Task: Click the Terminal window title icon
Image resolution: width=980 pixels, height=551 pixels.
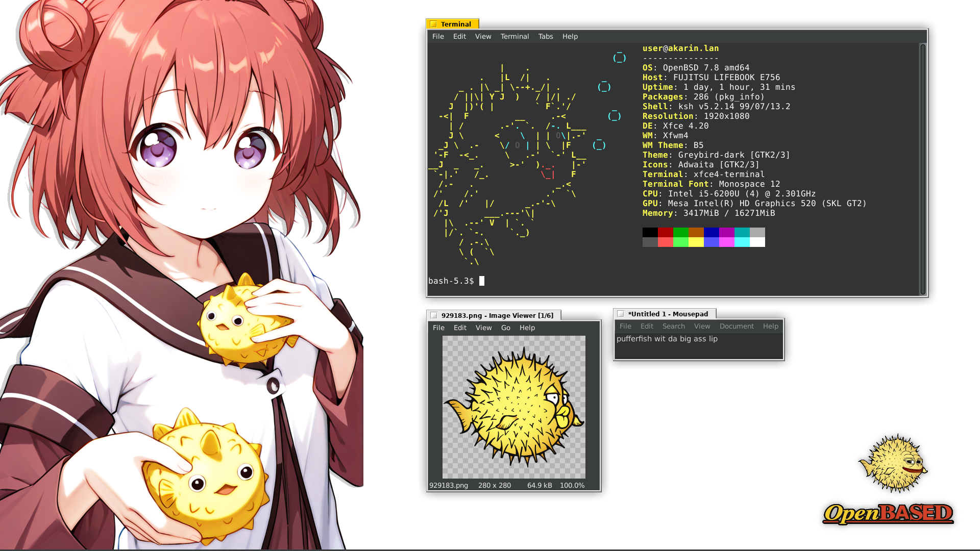Action: click(x=433, y=24)
